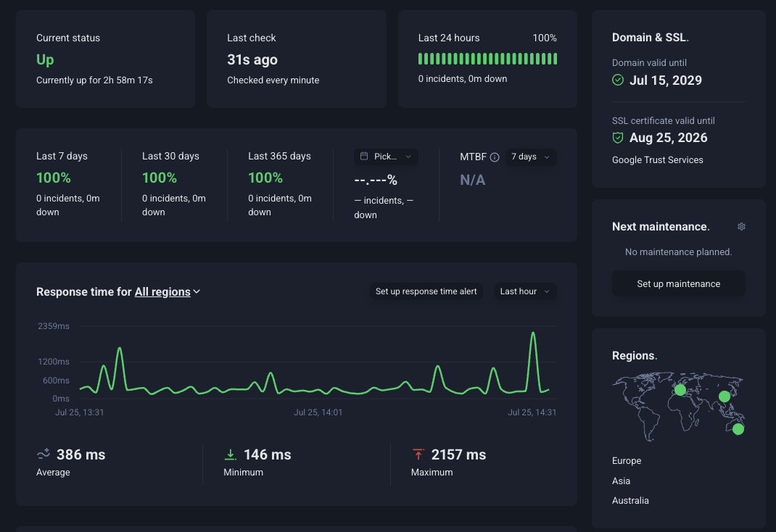
Task: Expand the All regions selector
Action: click(168, 291)
